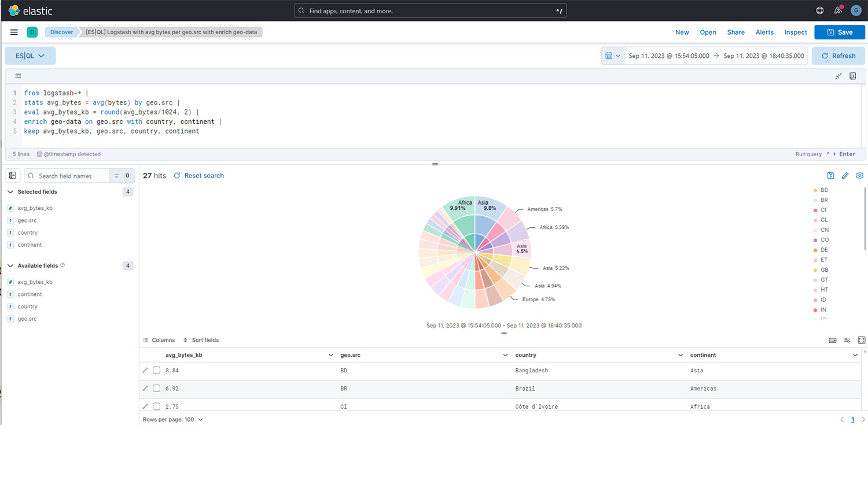
Task: Open the Alerts menu
Action: click(x=764, y=32)
